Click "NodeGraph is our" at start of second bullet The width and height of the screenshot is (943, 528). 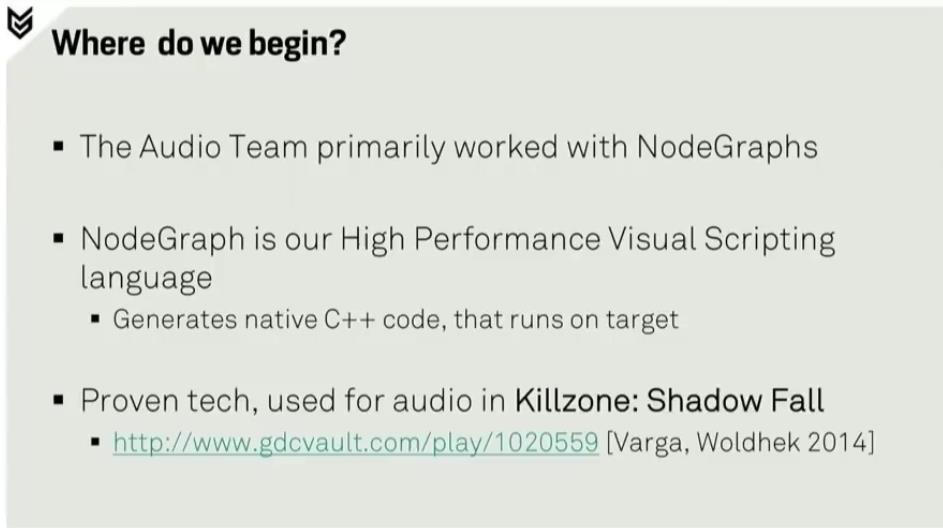[x=206, y=241]
